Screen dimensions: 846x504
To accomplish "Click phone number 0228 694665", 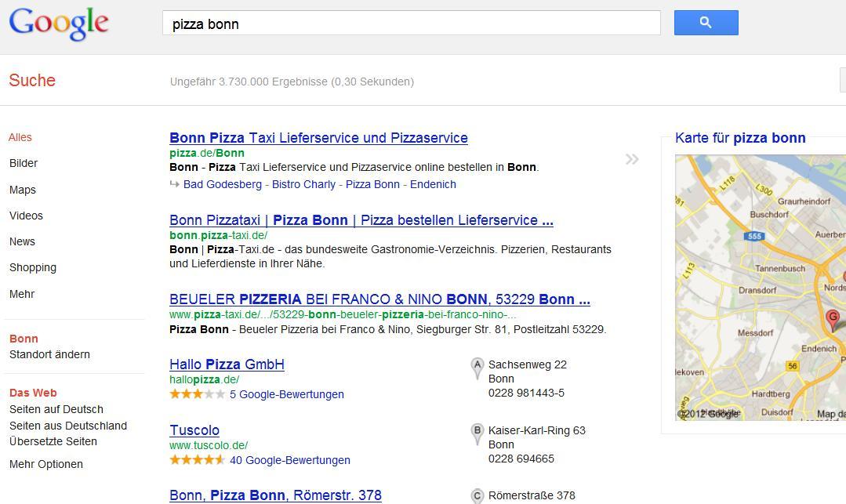I will [x=521, y=459].
